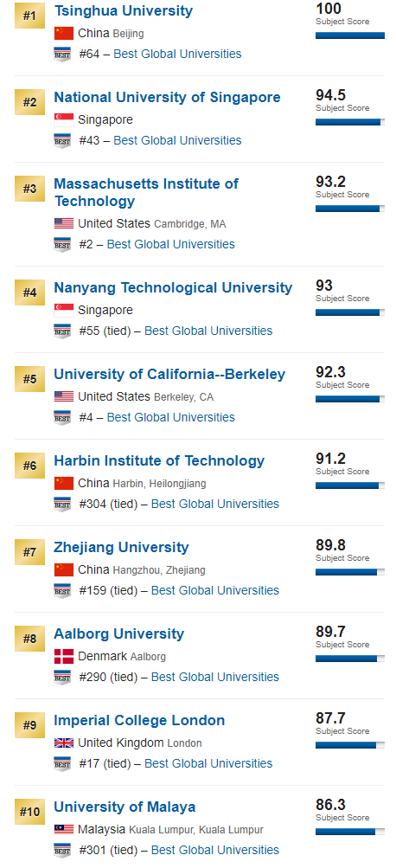Viewport: 396px width, 868px height.
Task: Open the Harbin Institute of Technology link
Action: pyautogui.click(x=159, y=460)
